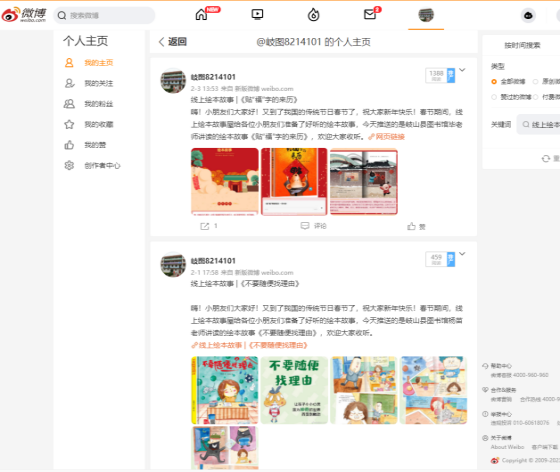Open the username on the 2-3 post

click(213, 77)
